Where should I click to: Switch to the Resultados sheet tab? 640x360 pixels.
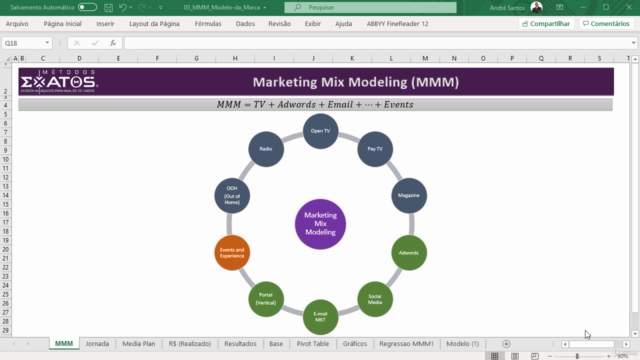pos(240,344)
